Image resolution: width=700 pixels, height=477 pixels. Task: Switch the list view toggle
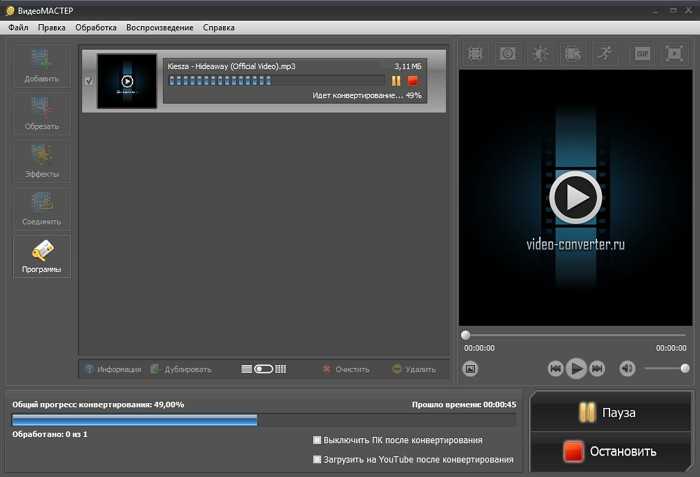pyautogui.click(x=263, y=369)
